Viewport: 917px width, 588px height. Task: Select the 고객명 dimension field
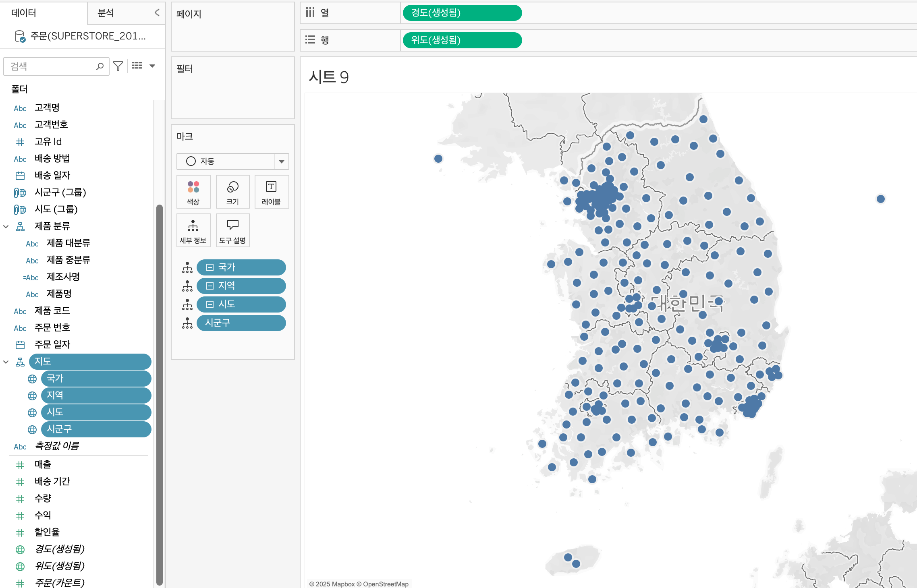point(47,108)
